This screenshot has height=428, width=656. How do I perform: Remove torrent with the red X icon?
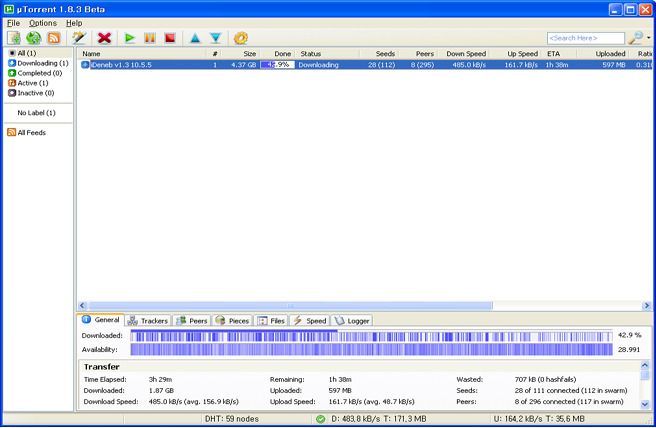point(104,38)
